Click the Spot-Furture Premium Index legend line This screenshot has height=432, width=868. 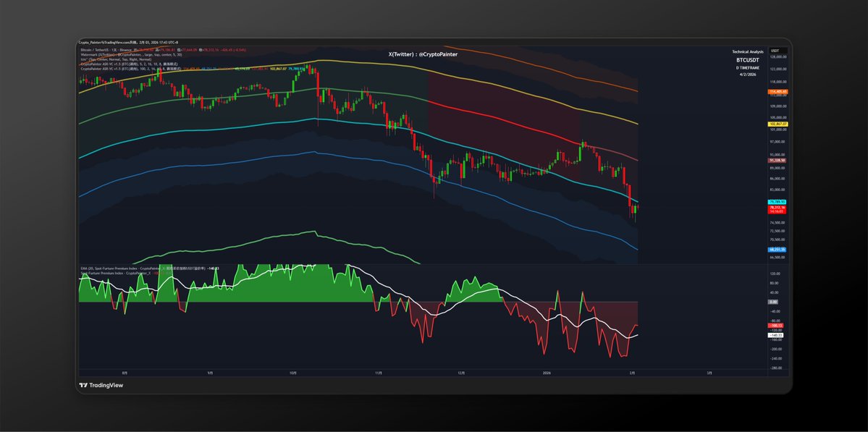click(x=109, y=273)
